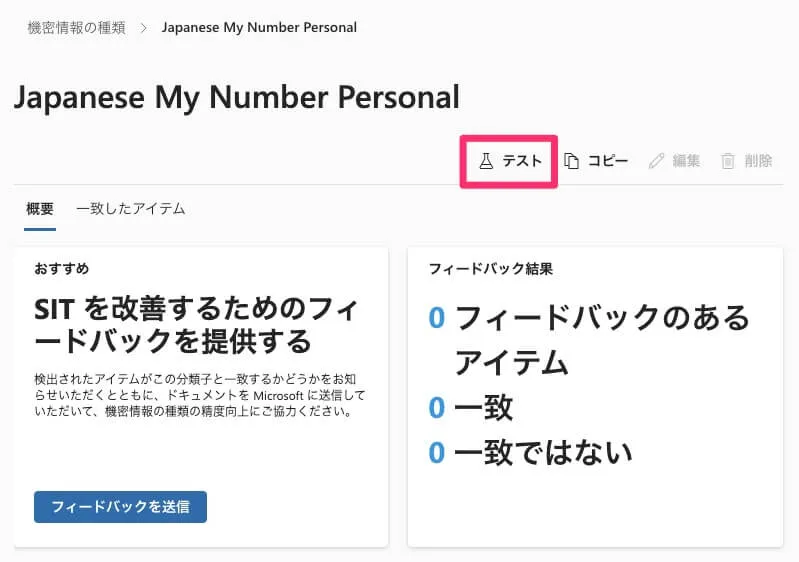Screen dimensions: 799x562
Task: Click the breadcrumb chevron separator arrow
Action: click(x=142, y=28)
